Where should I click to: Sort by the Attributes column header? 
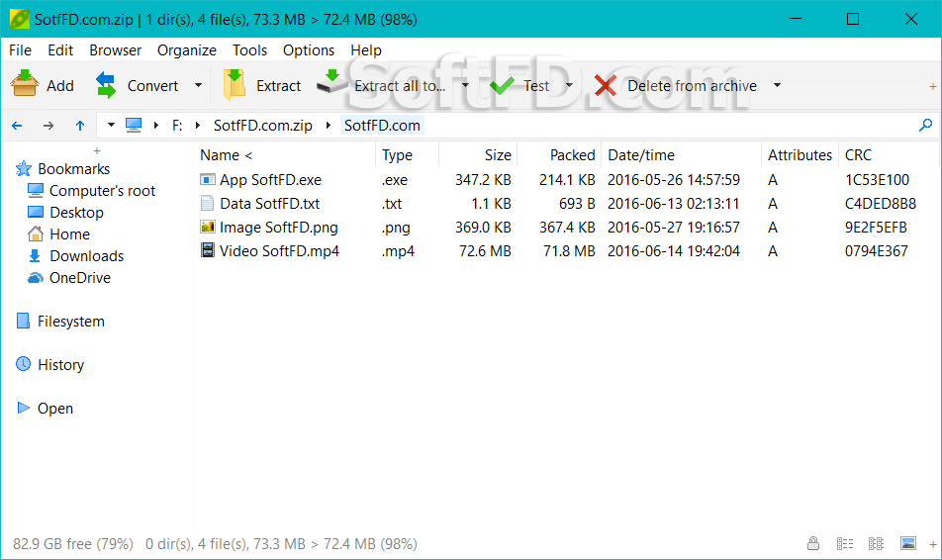pos(801,155)
